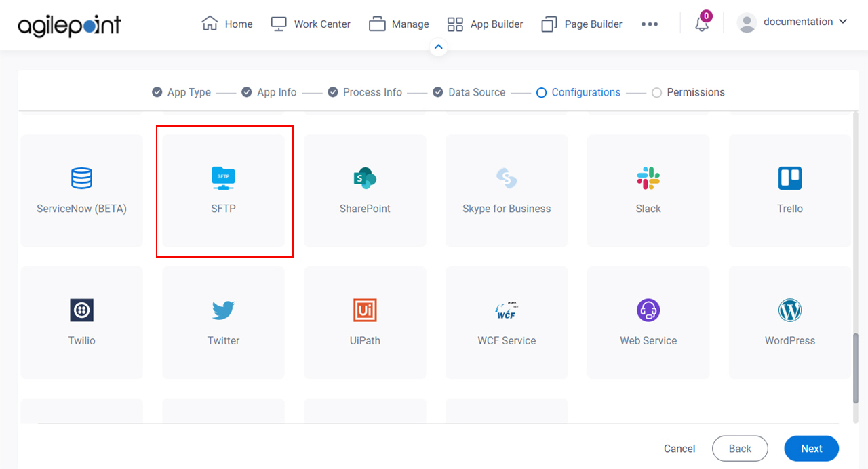Choose the UiPath icon
Viewport: 868px width, 469px height.
[x=365, y=310]
